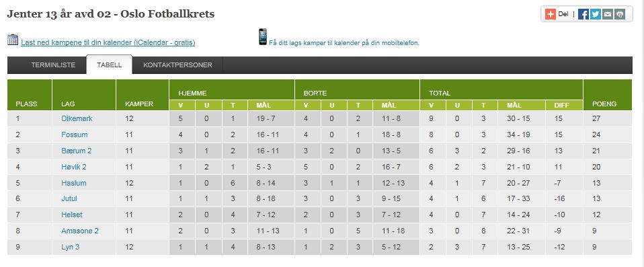The width and height of the screenshot is (644, 267).
Task: Click the mobile phone icon
Action: [x=262, y=36]
